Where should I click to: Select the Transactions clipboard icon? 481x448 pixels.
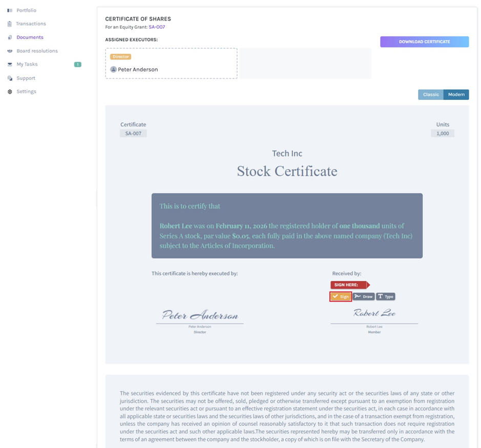[9, 24]
